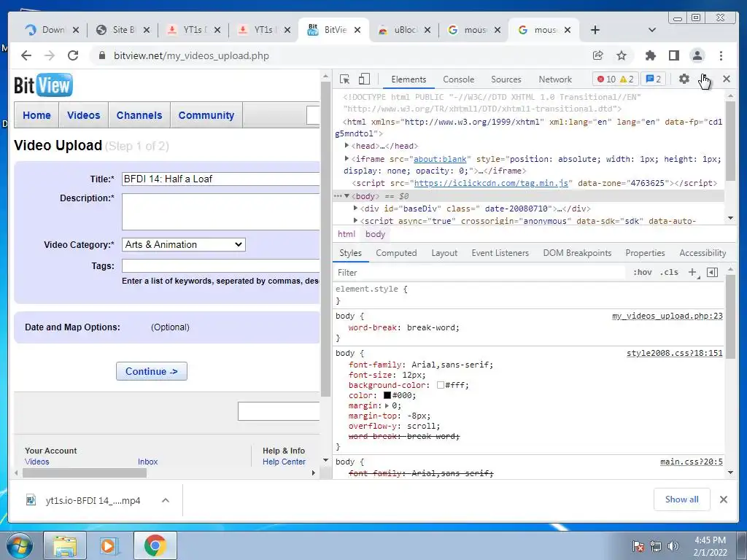This screenshot has height=560, width=747.
Task: Open the Inbox footer link
Action: [x=147, y=462]
